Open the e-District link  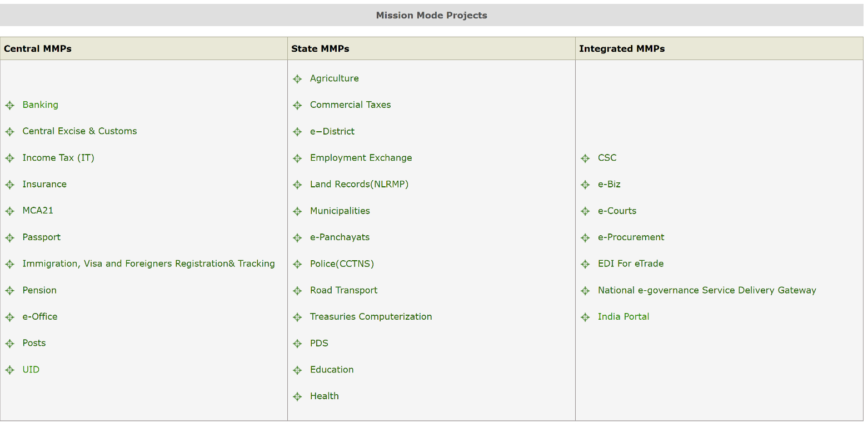pyautogui.click(x=332, y=131)
